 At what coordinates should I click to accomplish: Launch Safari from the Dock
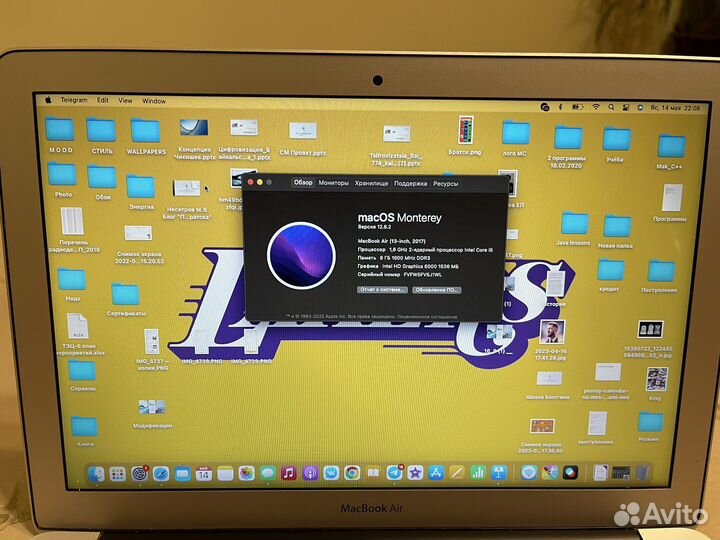tap(161, 473)
